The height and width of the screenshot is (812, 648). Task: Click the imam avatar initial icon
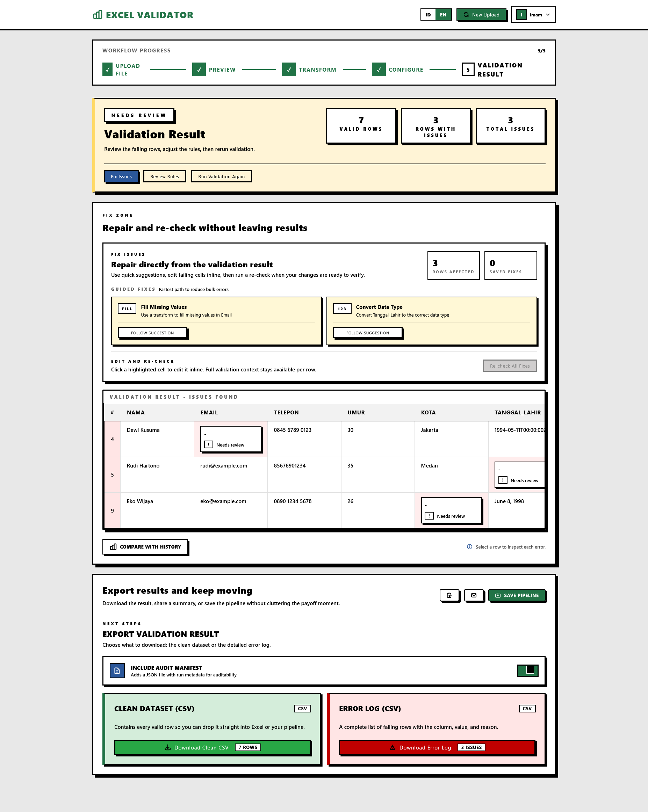[521, 15]
